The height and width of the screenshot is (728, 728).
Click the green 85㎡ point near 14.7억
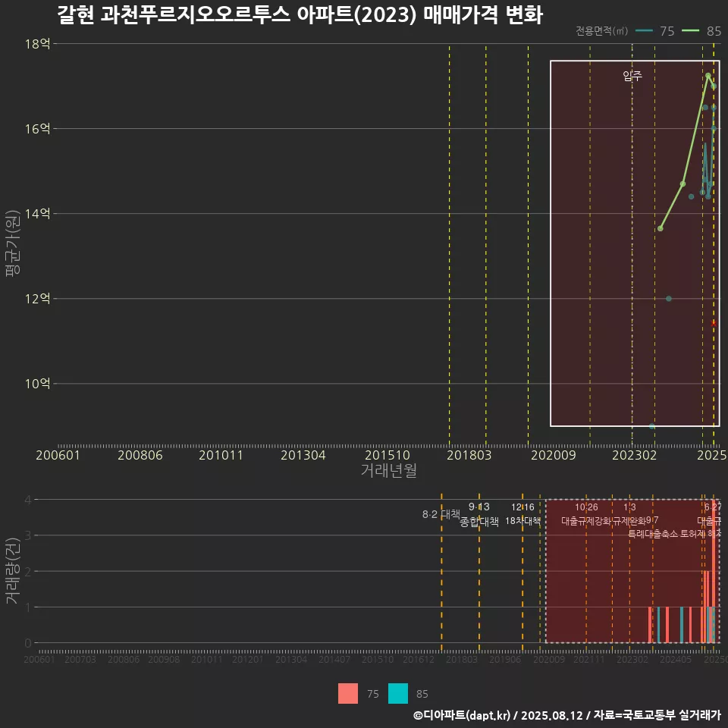(x=683, y=184)
